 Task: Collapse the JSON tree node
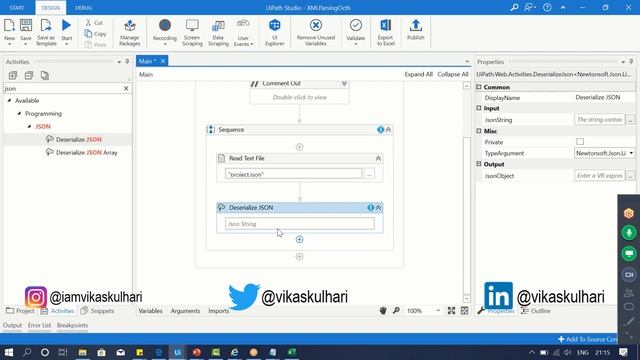(29, 127)
